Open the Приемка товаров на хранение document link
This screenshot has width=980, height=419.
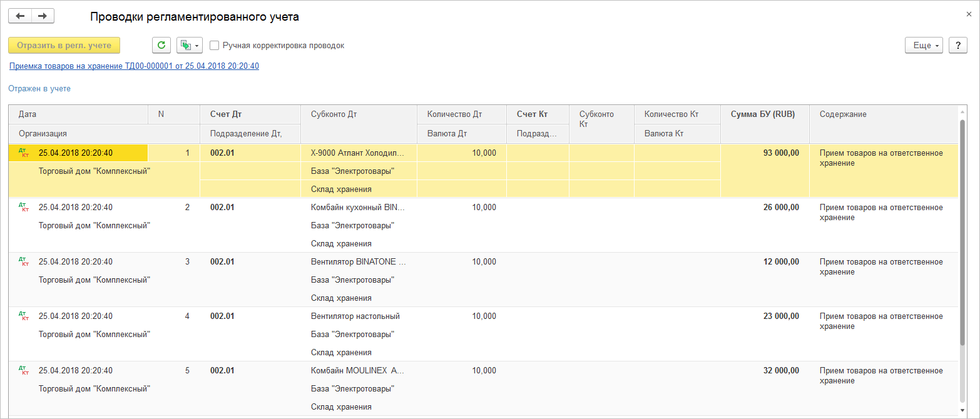134,66
